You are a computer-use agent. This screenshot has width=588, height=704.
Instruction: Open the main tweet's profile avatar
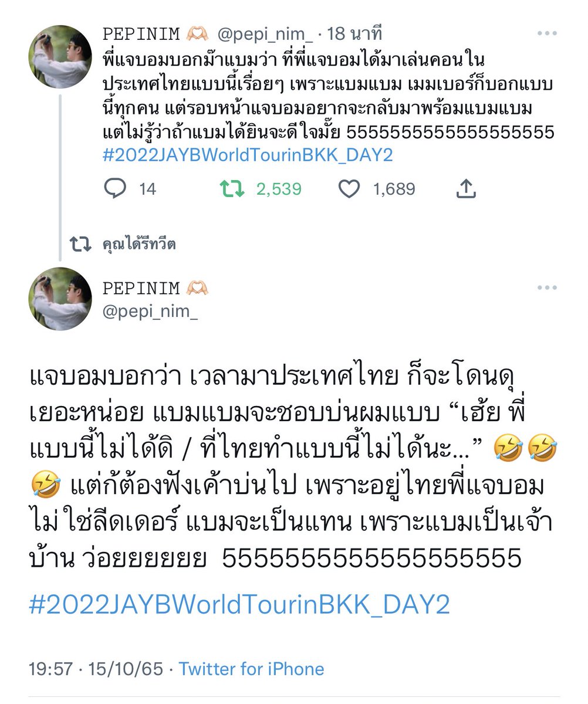(60, 299)
